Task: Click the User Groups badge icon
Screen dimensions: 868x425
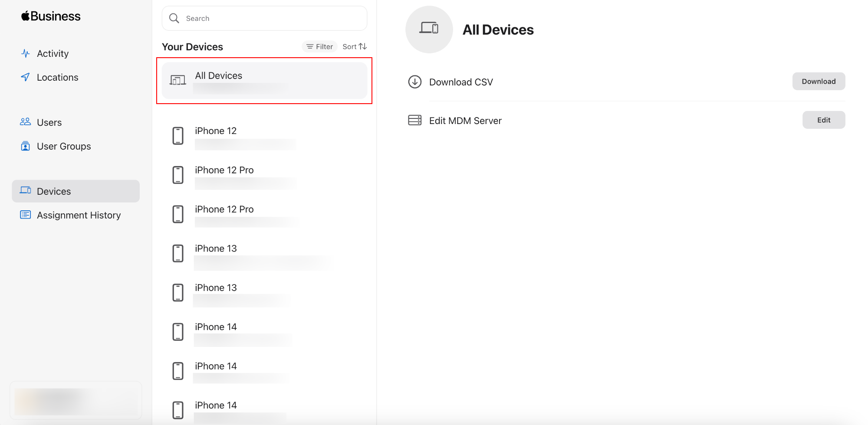Action: [x=26, y=146]
